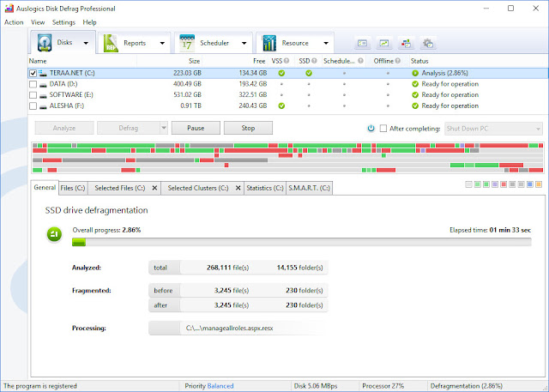The image size is (549, 392).
Task: Uncheck the TERAA.NET (C:) drive checkbox
Action: click(x=33, y=73)
